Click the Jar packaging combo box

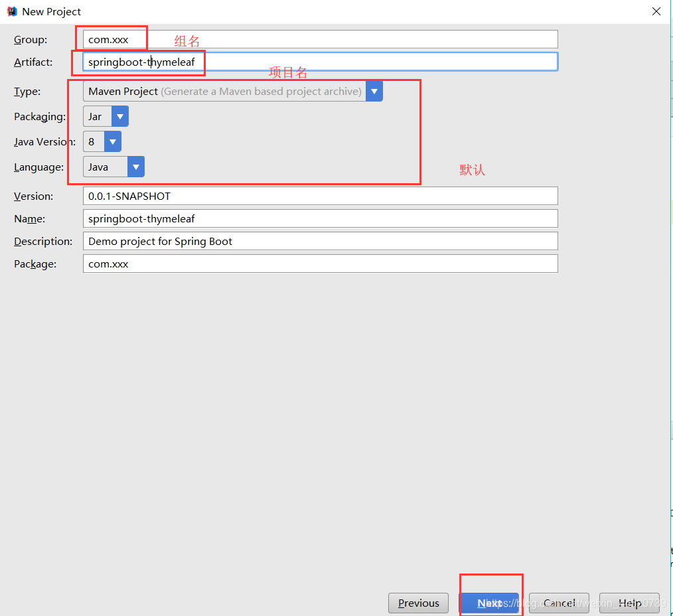[x=106, y=116]
